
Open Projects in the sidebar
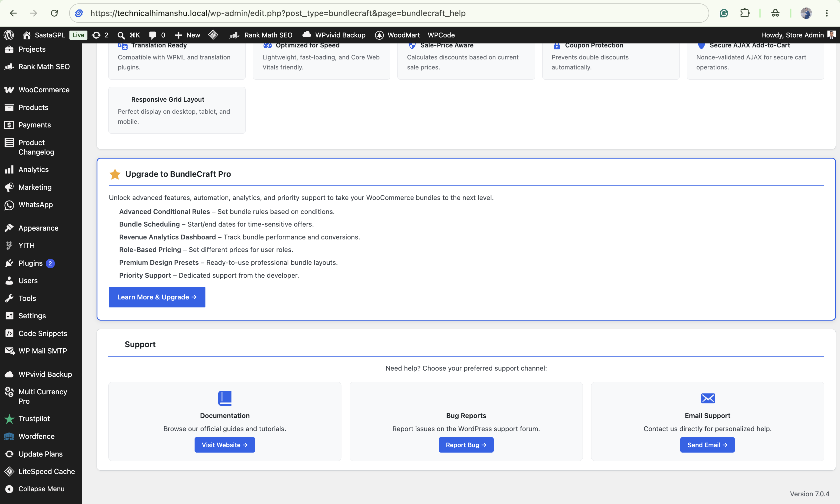[x=41, y=49]
